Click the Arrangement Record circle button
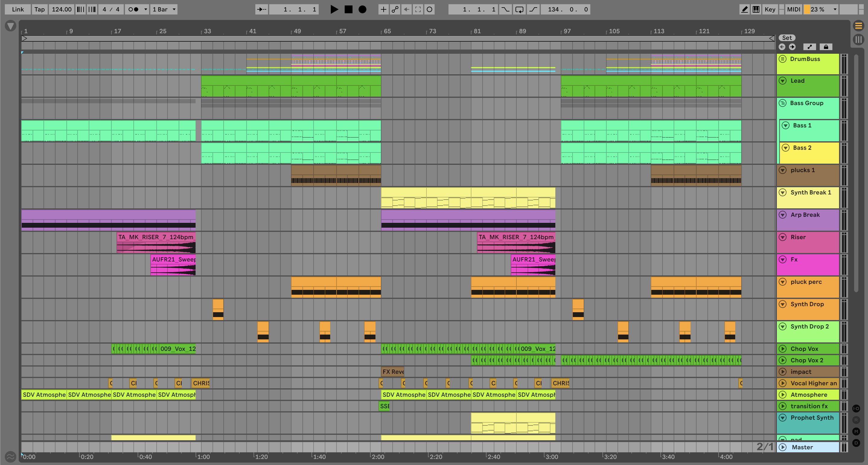This screenshot has height=465, width=868. tap(362, 9)
